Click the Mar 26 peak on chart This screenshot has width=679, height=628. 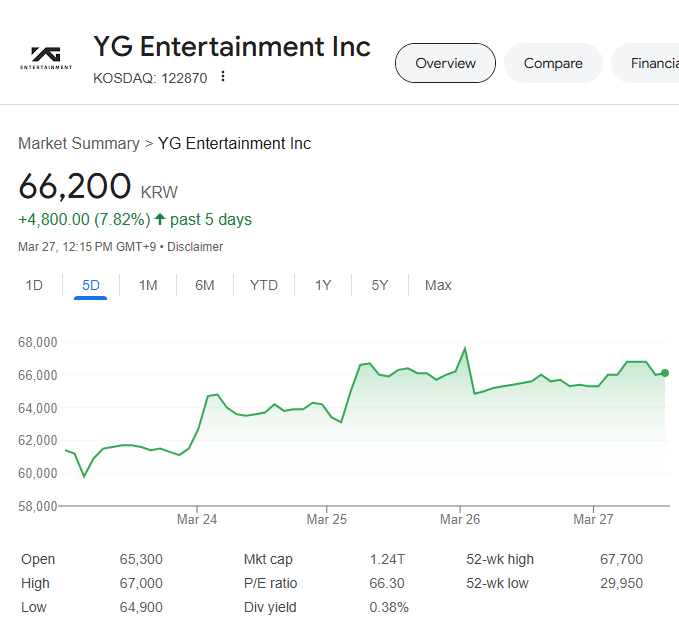[x=465, y=349]
